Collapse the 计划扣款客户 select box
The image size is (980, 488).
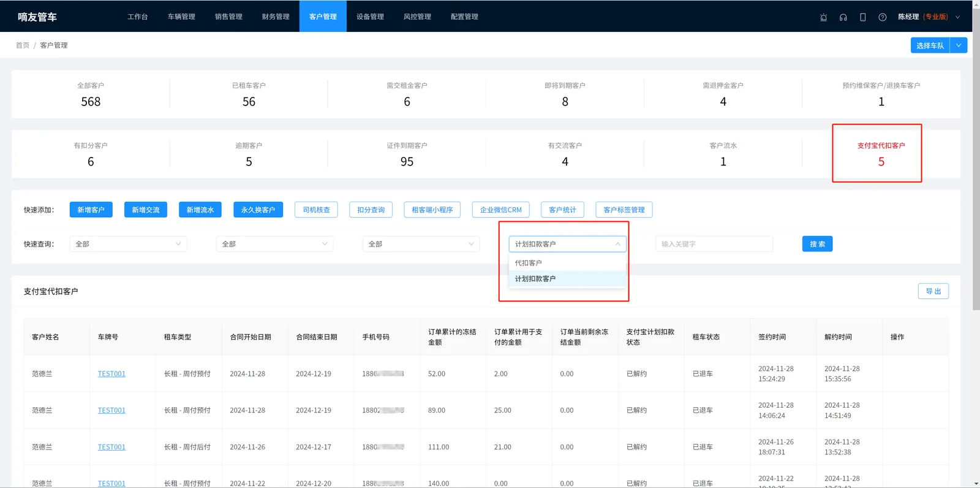tap(567, 244)
